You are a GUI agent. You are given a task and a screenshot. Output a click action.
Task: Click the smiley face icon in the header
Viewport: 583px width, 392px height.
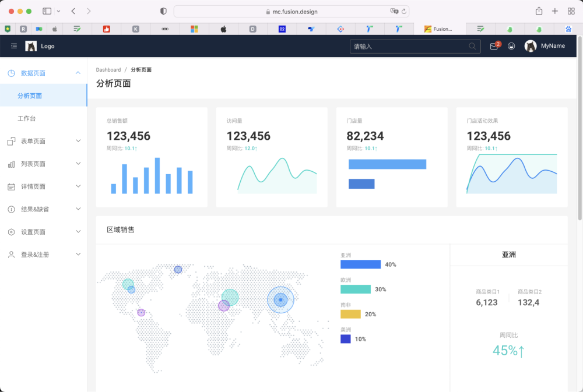coord(511,46)
